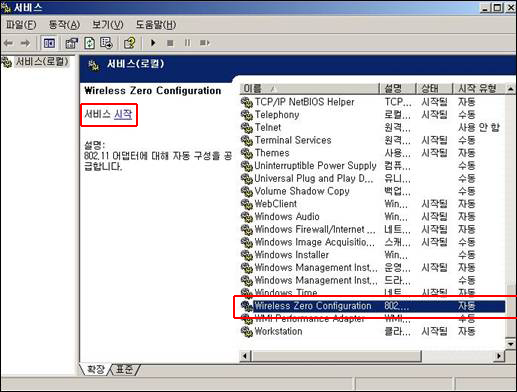The image size is (517, 392).
Task: Click the gear icon beside Telephony
Action: 247,115
